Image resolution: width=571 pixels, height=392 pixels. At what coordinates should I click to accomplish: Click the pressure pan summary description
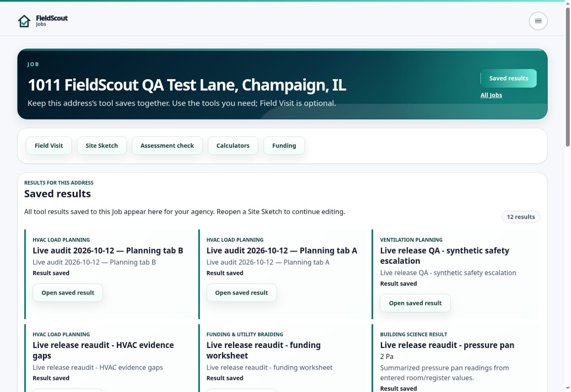click(x=445, y=373)
